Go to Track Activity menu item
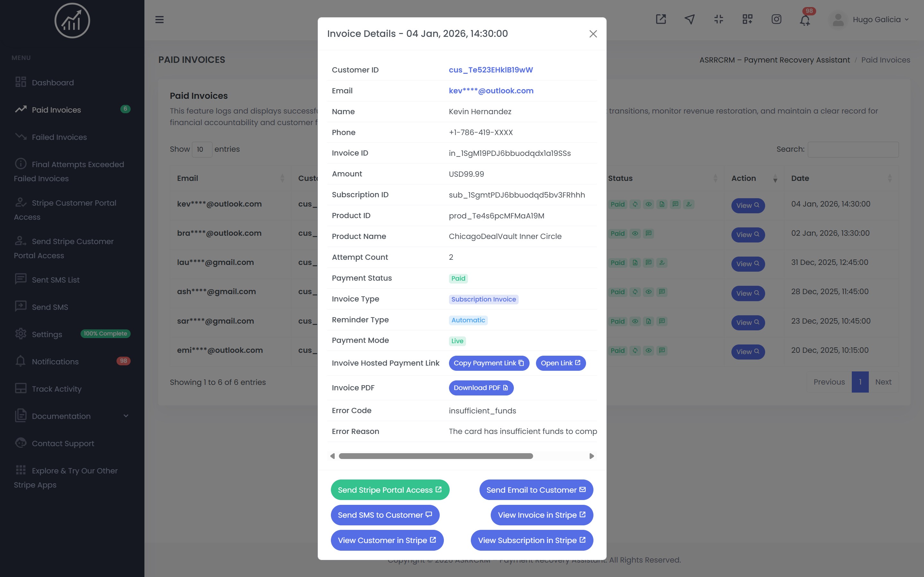 pos(56,389)
